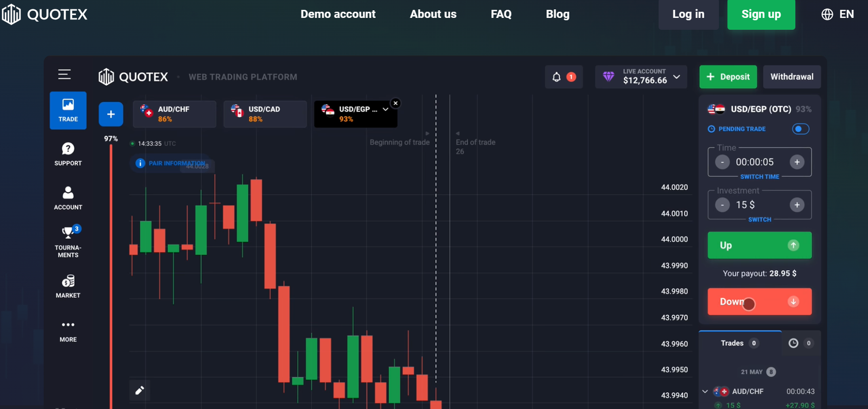This screenshot has height=409, width=868.
Task: Click the More three-dots icon
Action: (x=68, y=325)
